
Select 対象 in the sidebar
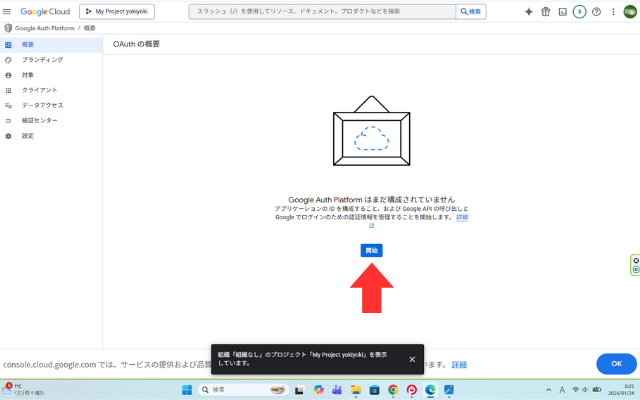(x=28, y=75)
